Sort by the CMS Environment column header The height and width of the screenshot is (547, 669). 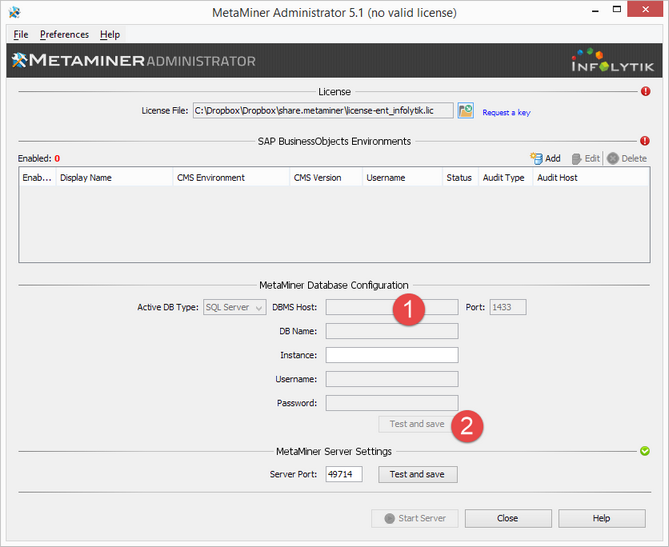point(231,177)
